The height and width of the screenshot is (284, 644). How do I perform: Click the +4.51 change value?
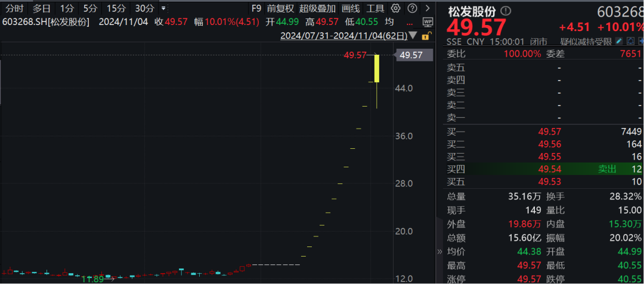click(574, 27)
